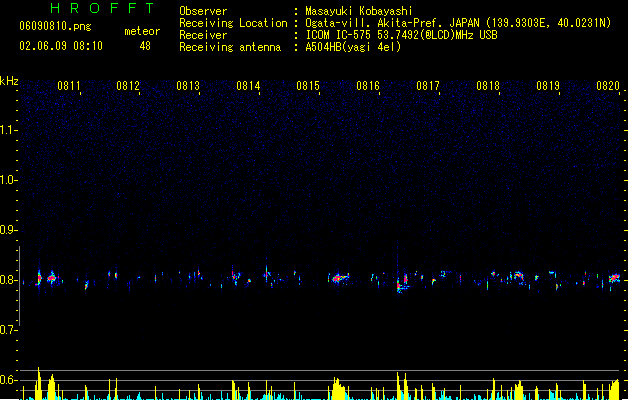
Task: Click the date stamp 02.06.09 08:10
Action: click(61, 46)
